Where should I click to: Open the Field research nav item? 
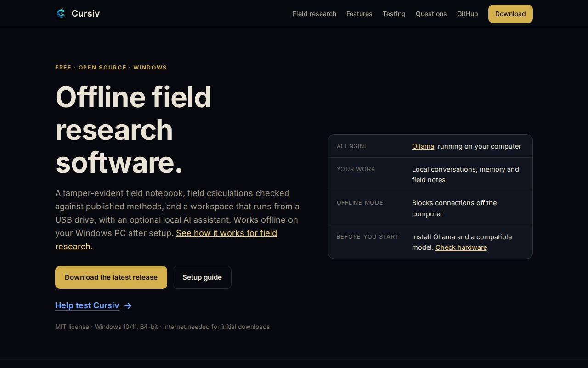(314, 14)
